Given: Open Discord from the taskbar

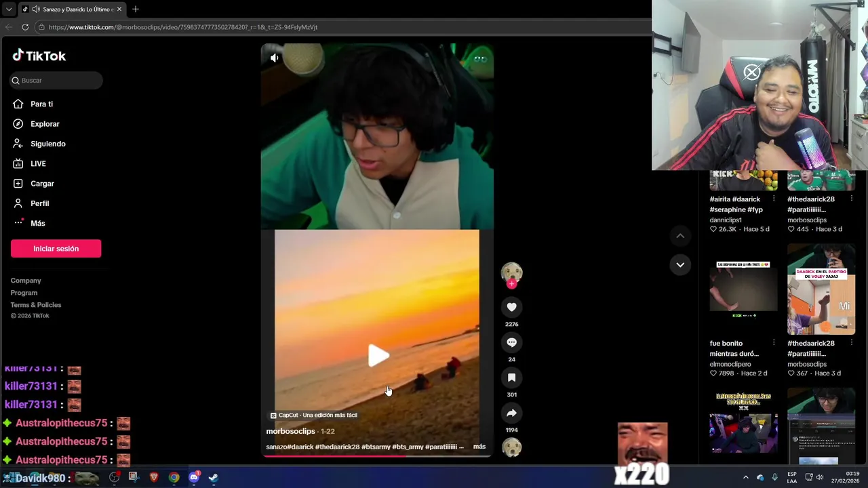Looking at the screenshot, I should point(194,477).
